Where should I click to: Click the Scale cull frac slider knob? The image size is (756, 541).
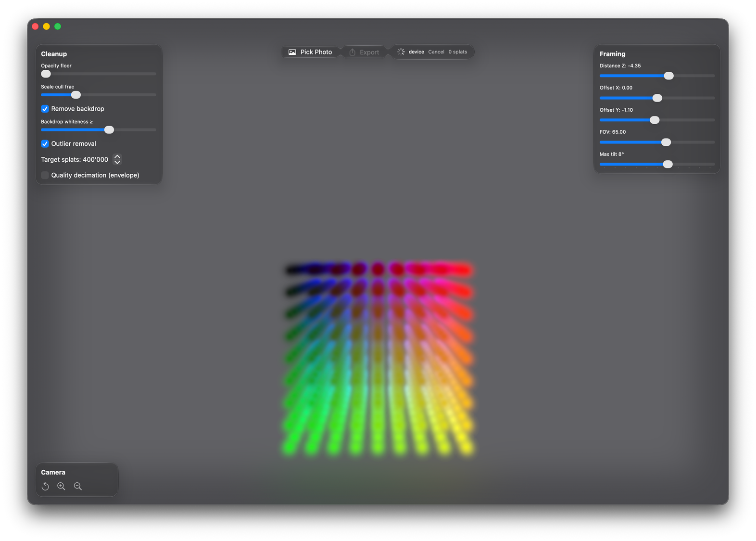click(x=76, y=95)
